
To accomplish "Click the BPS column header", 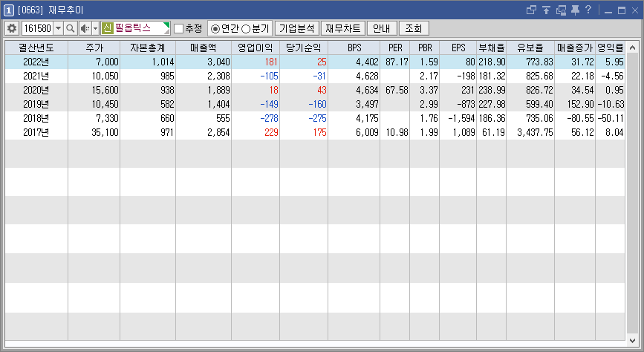I will 354,48.
